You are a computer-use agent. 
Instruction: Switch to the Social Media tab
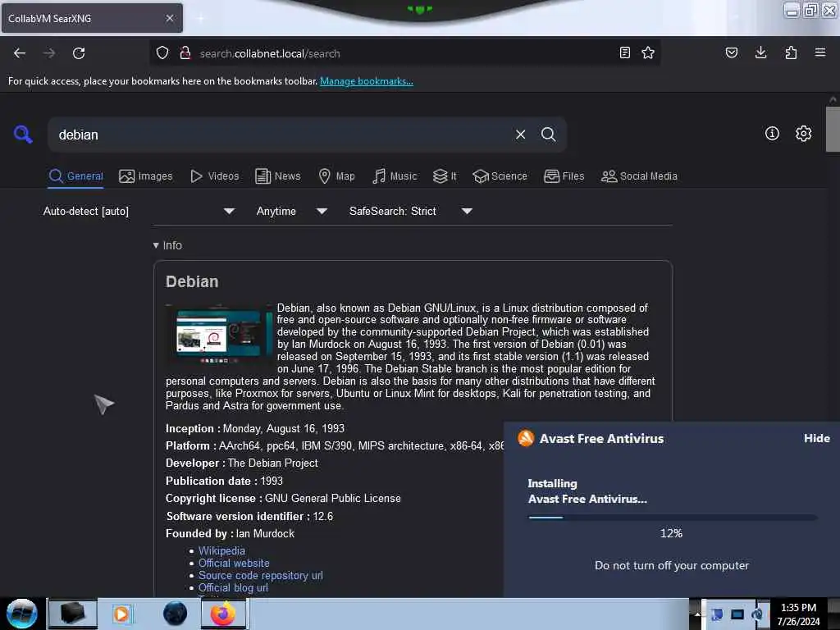(x=639, y=176)
